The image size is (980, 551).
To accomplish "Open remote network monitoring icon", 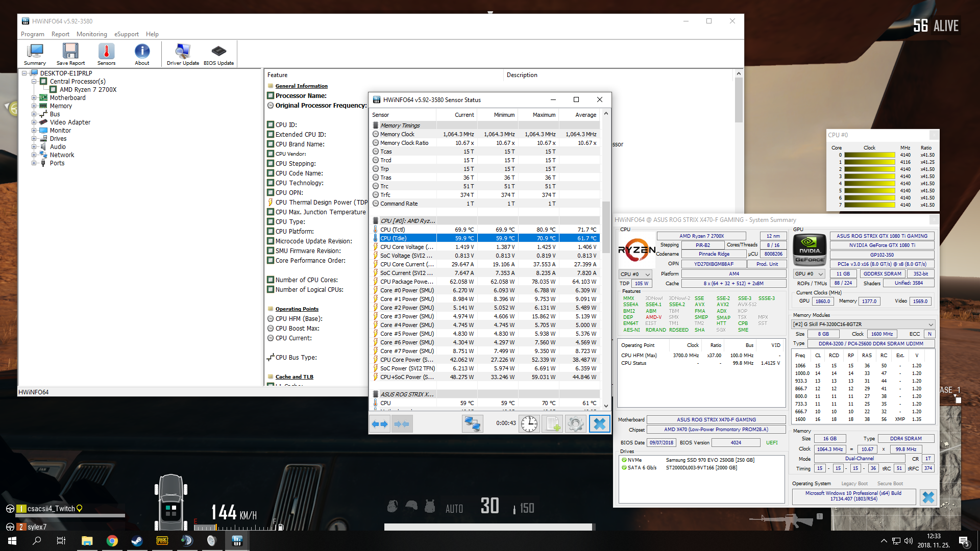I will tap(472, 424).
